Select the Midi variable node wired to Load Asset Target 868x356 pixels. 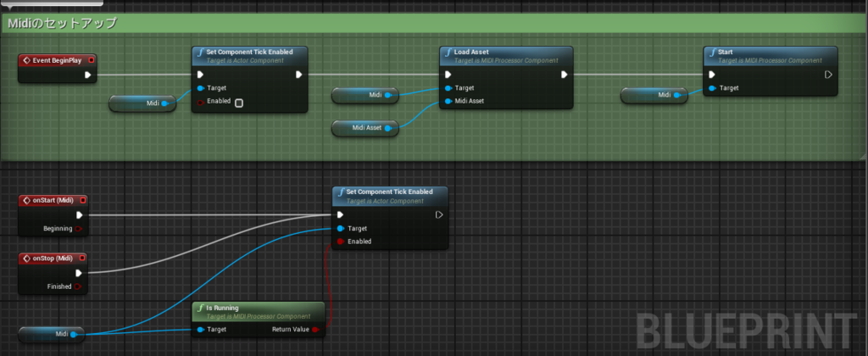coord(364,95)
